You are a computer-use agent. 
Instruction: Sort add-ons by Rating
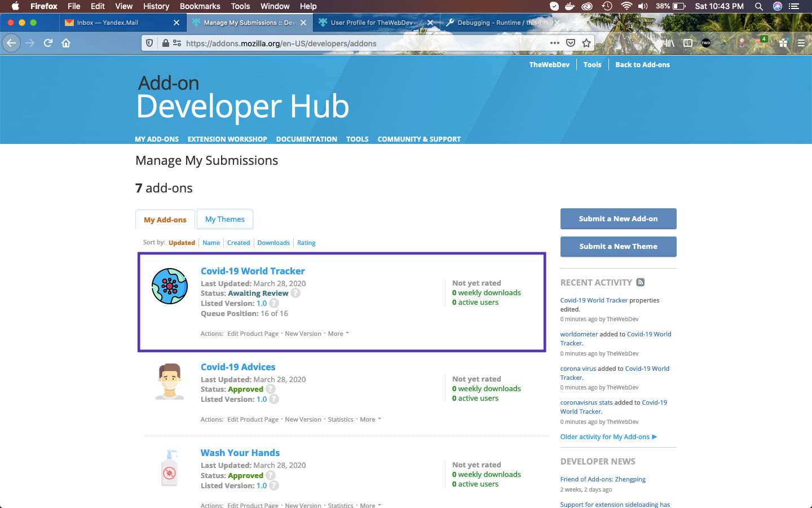tap(306, 243)
